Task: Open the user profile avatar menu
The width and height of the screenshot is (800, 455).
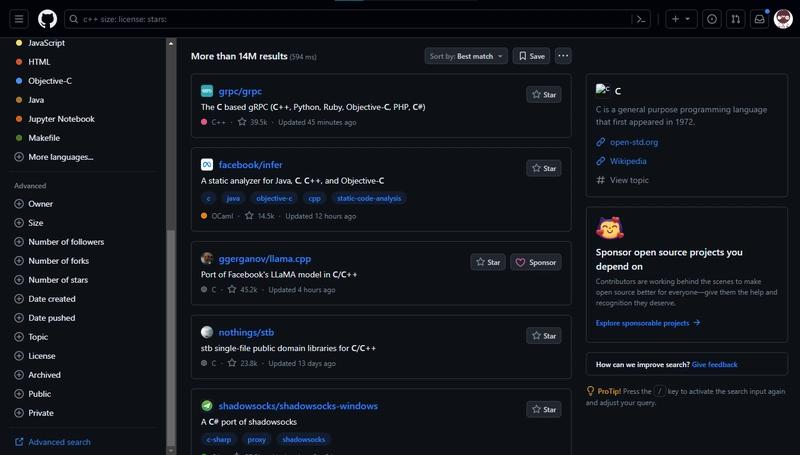Action: click(x=783, y=19)
